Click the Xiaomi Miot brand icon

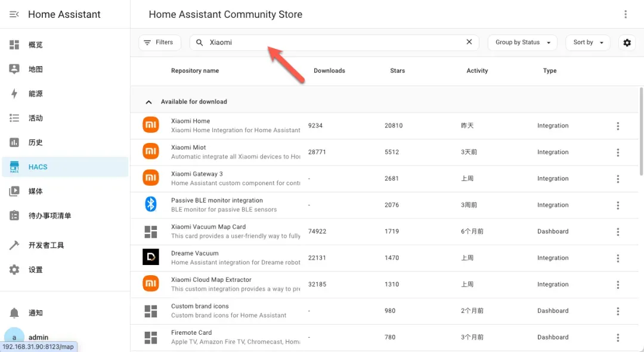151,152
